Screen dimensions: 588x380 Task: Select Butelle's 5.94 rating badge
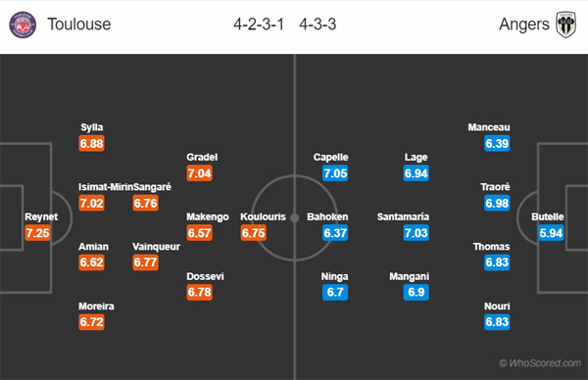coord(551,233)
